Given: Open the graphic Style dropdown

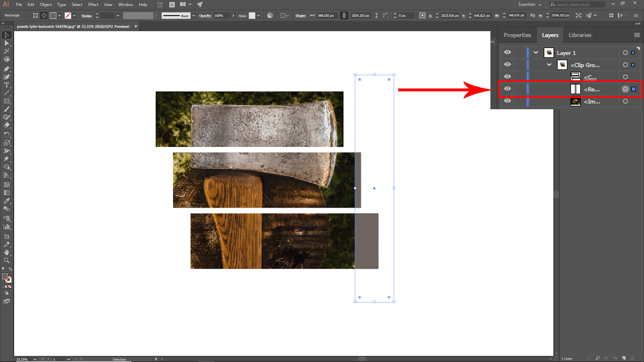Looking at the screenshot, I should coord(258,15).
